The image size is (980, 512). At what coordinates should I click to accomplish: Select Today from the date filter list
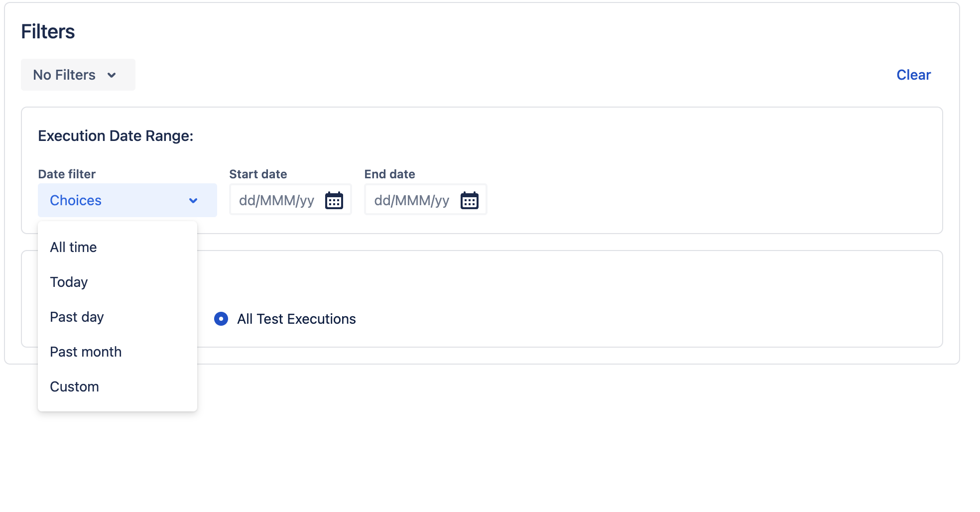click(x=69, y=282)
